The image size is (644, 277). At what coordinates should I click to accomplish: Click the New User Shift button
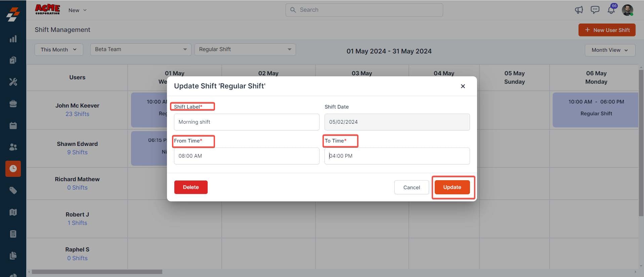607,30
